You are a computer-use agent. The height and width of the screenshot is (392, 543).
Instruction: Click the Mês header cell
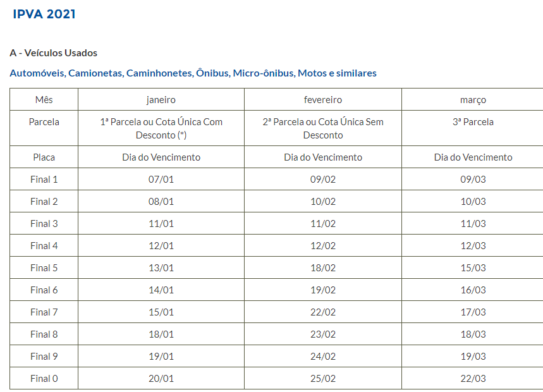44,100
